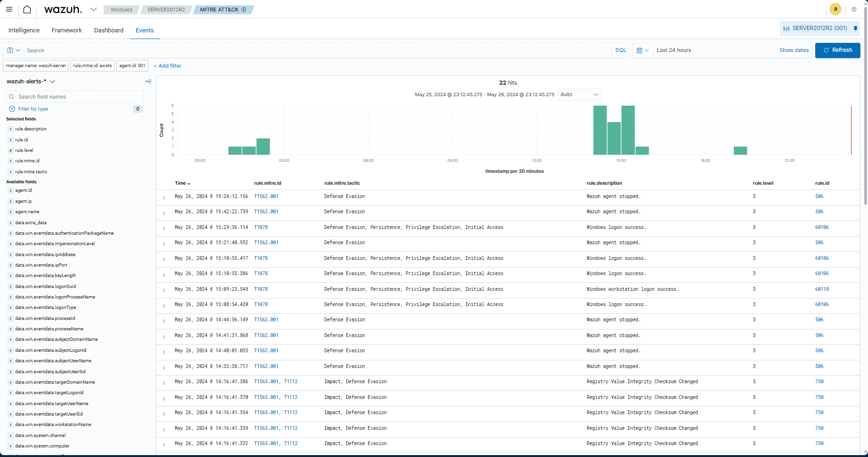The image size is (868, 457).
Task: Go to the home icon
Action: click(x=27, y=10)
